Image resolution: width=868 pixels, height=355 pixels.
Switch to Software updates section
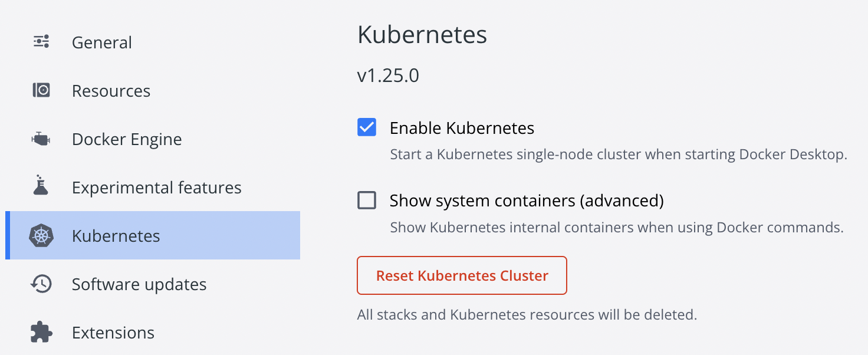[139, 284]
